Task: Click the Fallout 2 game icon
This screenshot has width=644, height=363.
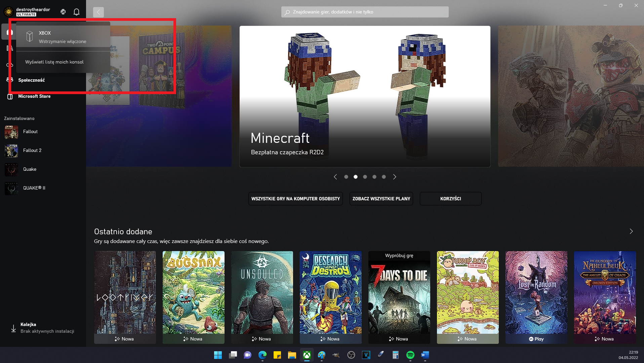Action: click(x=11, y=151)
